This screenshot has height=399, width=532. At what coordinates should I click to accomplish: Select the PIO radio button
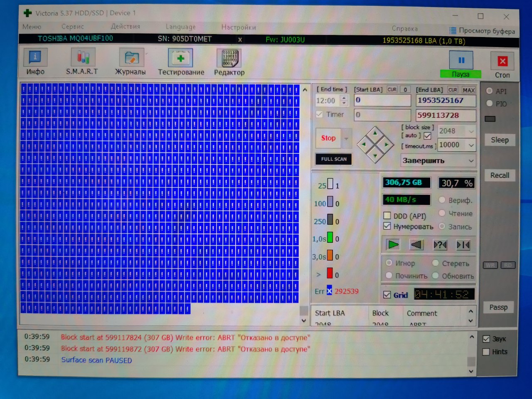coord(489,103)
